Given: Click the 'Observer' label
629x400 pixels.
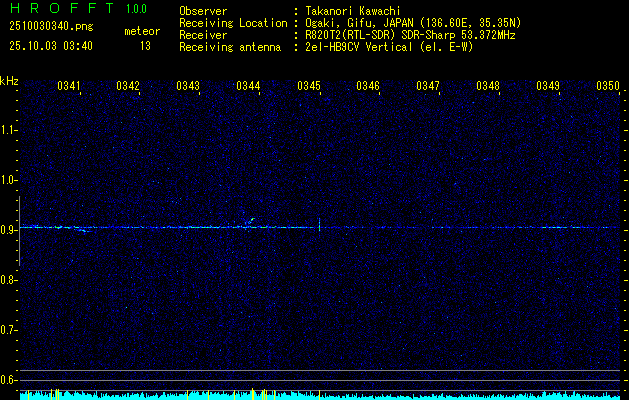Looking at the screenshot, I should coord(203,11).
